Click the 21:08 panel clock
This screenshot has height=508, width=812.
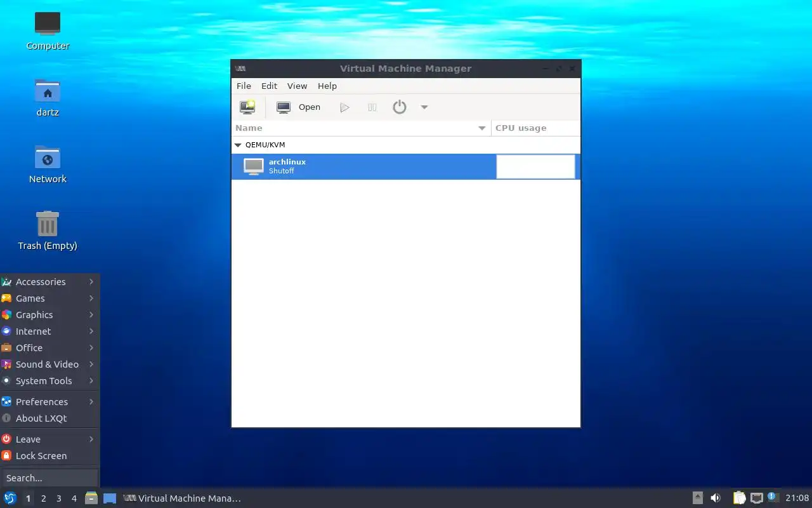coord(797,498)
